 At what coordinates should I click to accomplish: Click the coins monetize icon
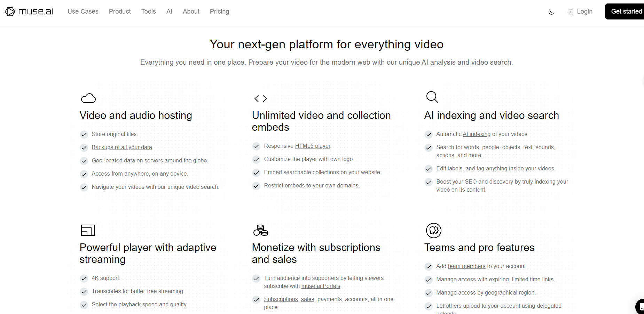(x=261, y=230)
